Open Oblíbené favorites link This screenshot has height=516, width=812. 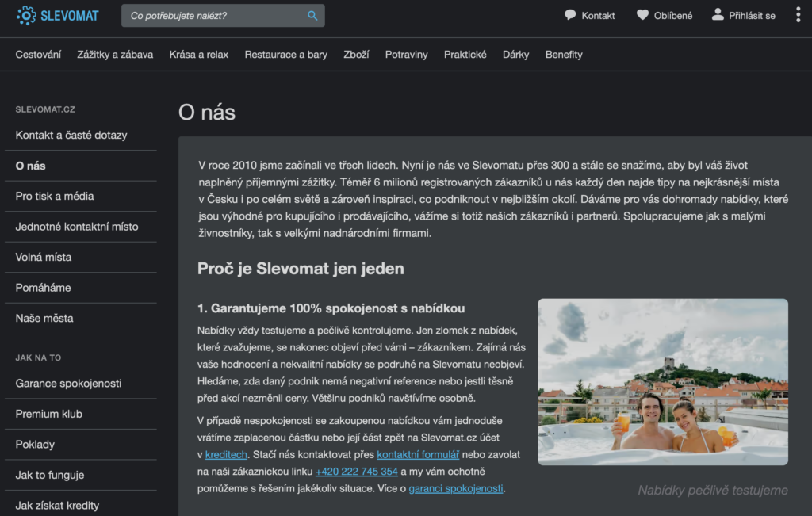[672, 16]
